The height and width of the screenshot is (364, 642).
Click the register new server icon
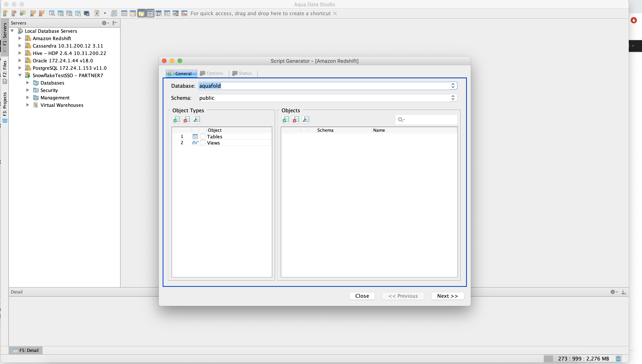[5, 13]
